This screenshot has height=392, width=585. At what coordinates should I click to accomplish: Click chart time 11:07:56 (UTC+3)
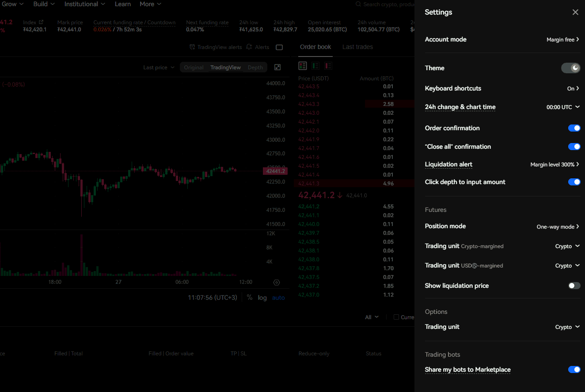tap(213, 298)
